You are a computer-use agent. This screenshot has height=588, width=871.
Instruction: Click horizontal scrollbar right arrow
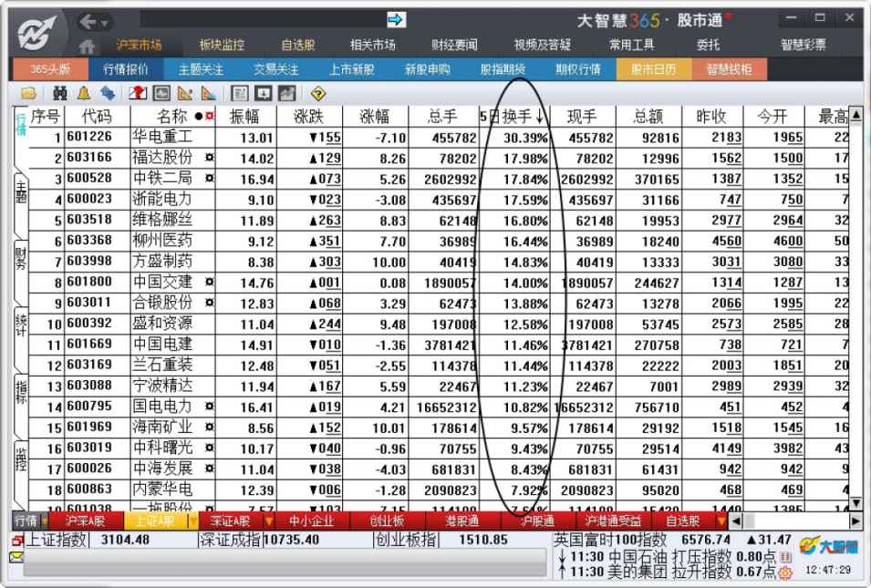tap(856, 521)
